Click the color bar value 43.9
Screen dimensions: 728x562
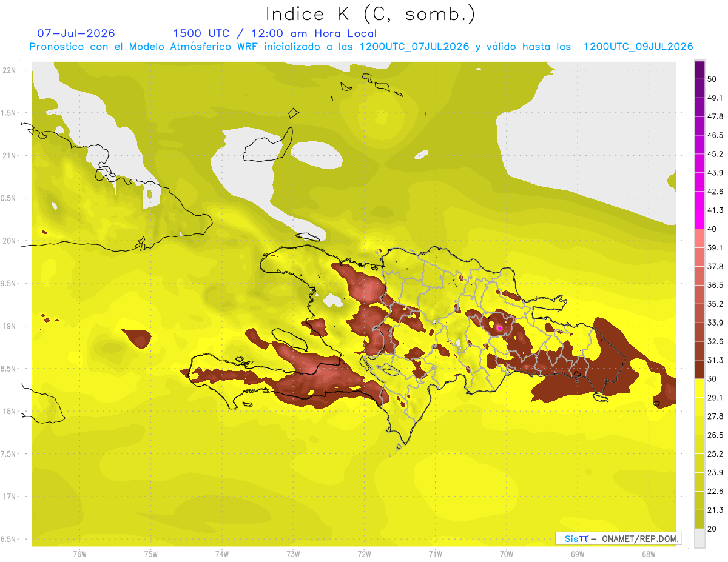715,173
